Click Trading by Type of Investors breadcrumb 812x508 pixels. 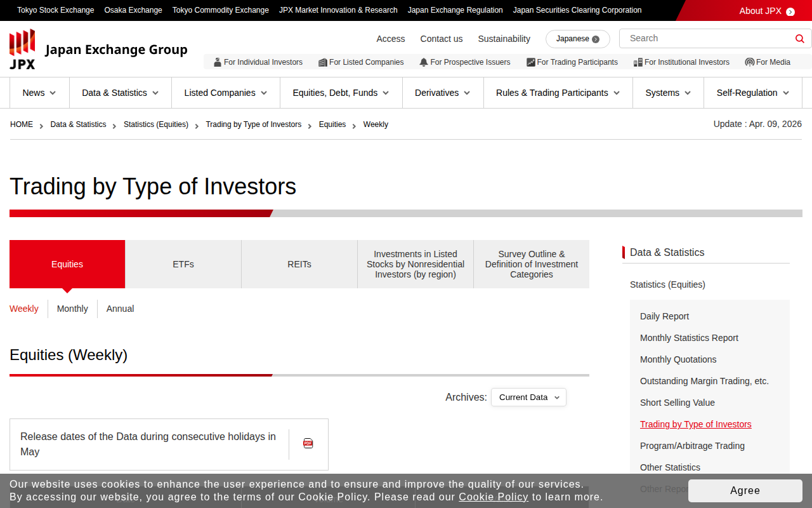click(x=254, y=124)
